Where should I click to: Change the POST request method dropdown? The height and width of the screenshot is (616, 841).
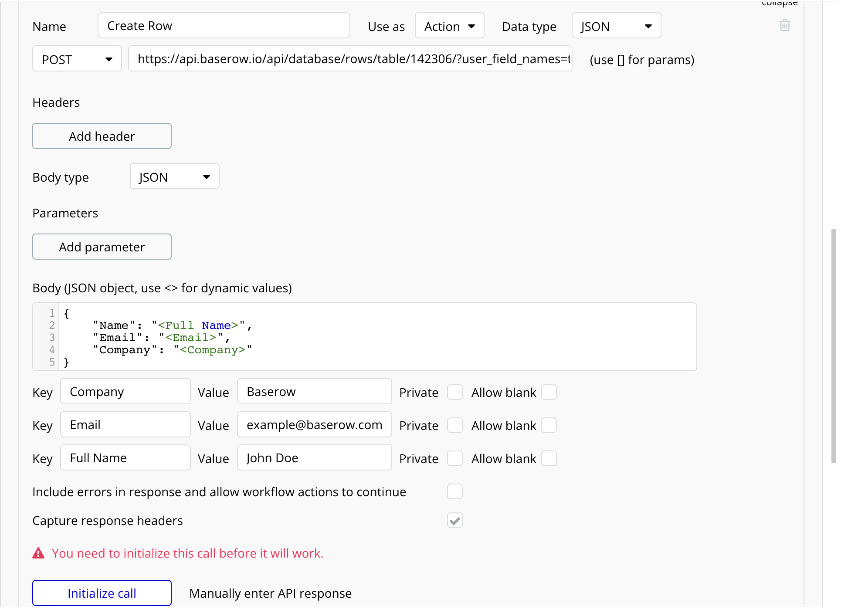pos(77,59)
